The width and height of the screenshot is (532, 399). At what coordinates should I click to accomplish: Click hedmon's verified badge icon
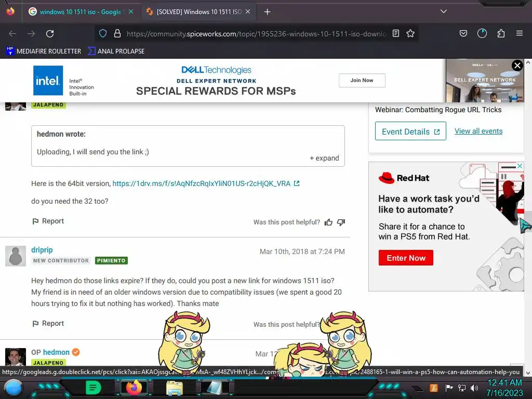point(76,353)
